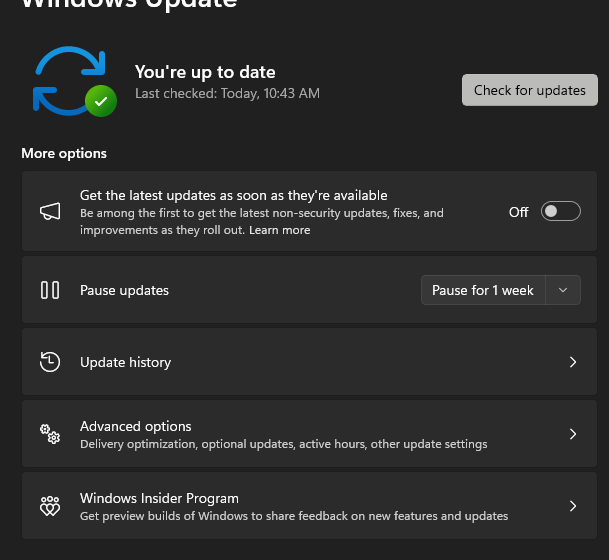Click the You're up to date heading

point(205,72)
